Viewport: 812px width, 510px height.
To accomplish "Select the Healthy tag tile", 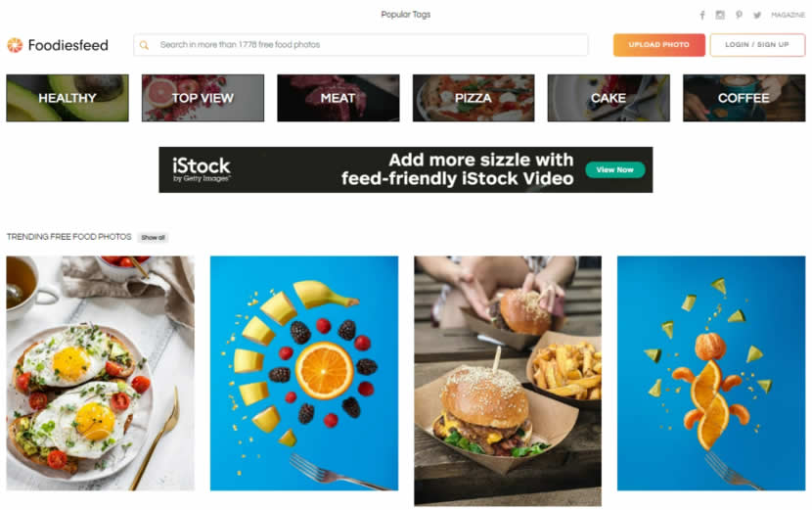I will click(x=68, y=98).
